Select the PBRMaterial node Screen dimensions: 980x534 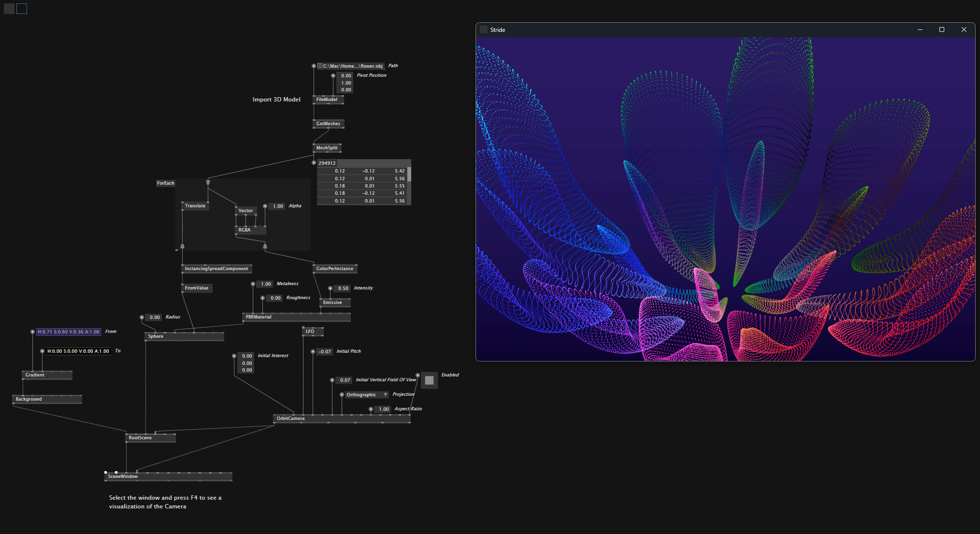click(259, 317)
